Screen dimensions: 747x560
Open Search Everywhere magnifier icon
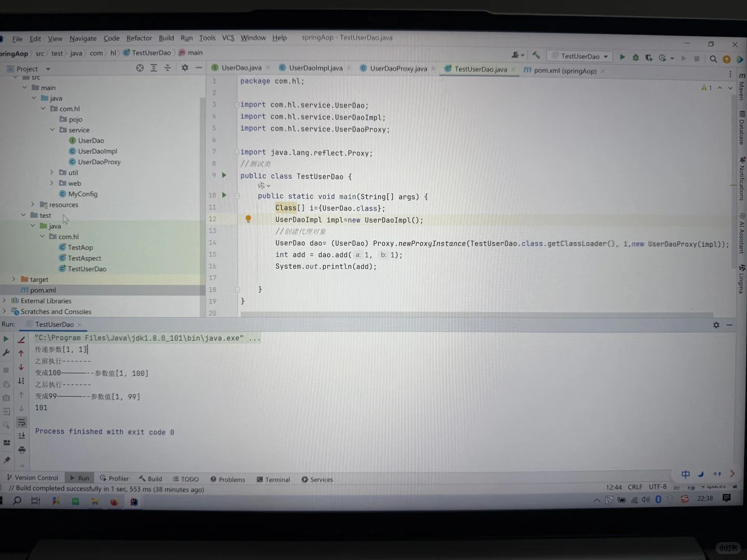[x=713, y=59]
